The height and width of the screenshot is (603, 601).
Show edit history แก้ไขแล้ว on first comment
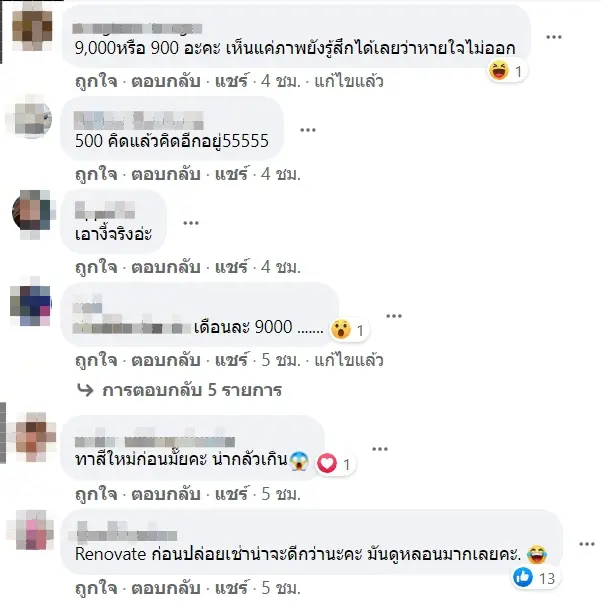point(349,82)
